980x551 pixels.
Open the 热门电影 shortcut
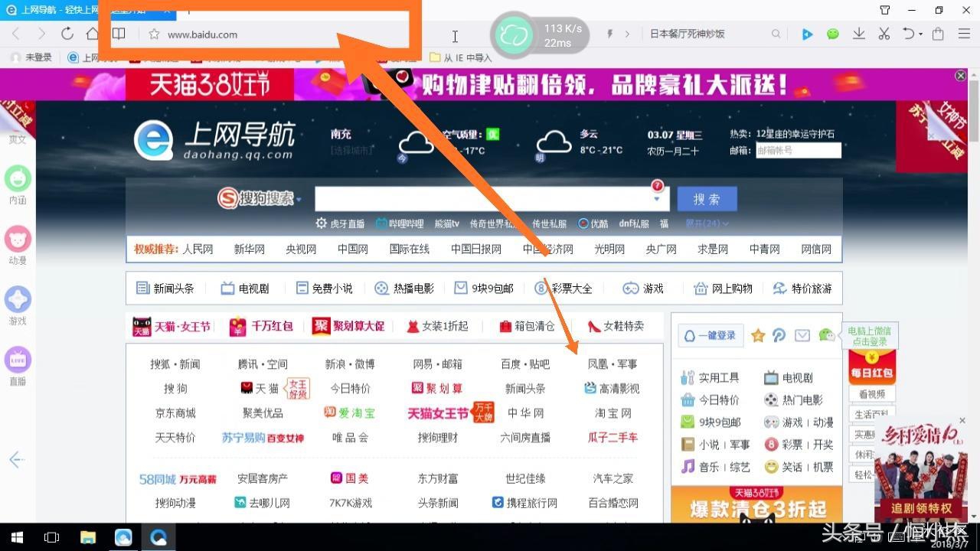793,399
